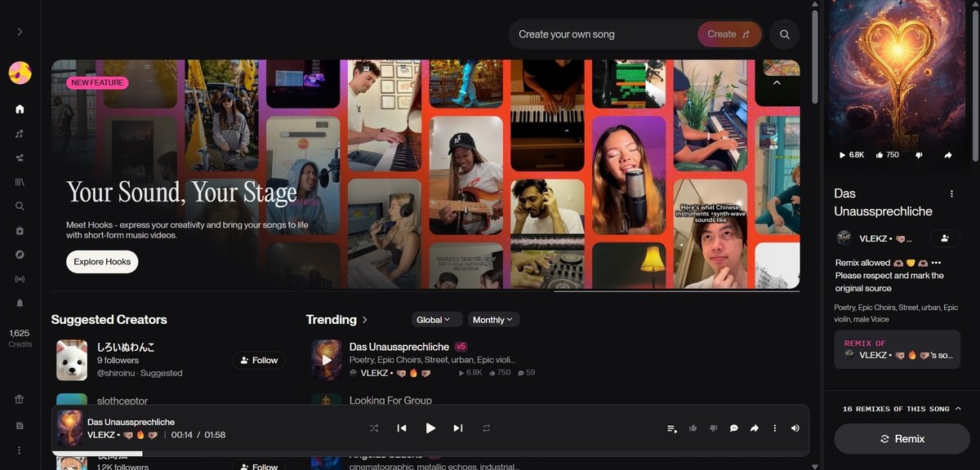The image size is (980, 470).
Task: Go to Home in the sidebar
Action: 20,109
